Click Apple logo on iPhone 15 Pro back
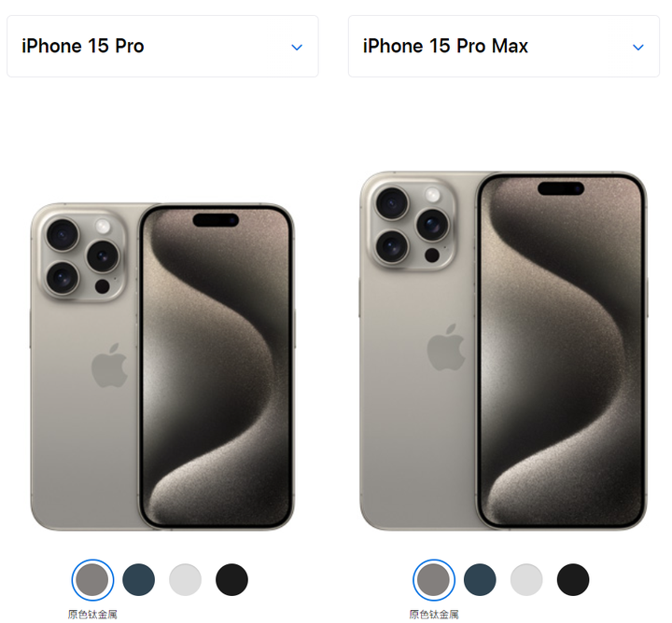Screen dimensions: 672x623 [110, 365]
